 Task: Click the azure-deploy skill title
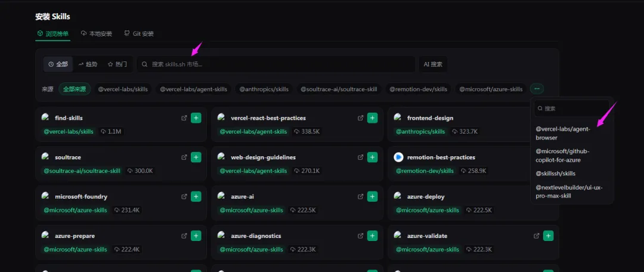click(x=426, y=197)
